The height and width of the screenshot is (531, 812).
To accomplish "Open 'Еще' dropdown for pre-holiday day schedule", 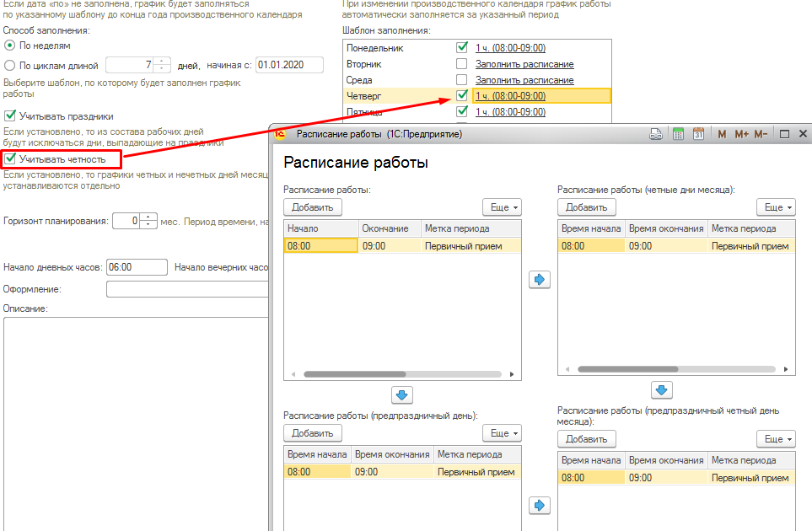I will tap(502, 433).
